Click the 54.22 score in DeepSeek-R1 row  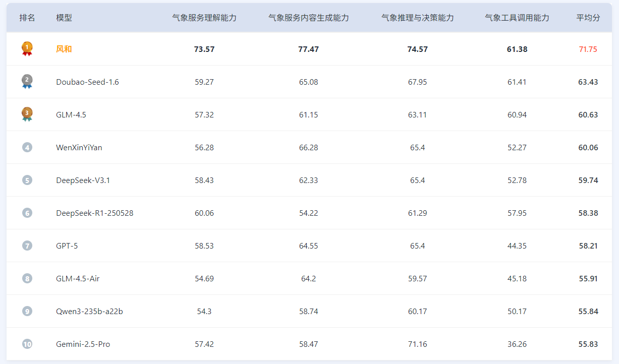click(309, 213)
